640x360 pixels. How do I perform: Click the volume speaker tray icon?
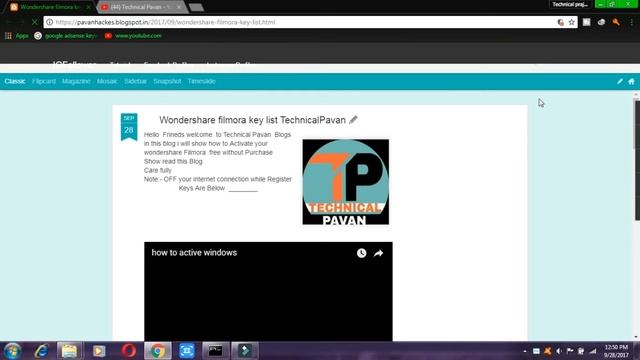coord(559,351)
